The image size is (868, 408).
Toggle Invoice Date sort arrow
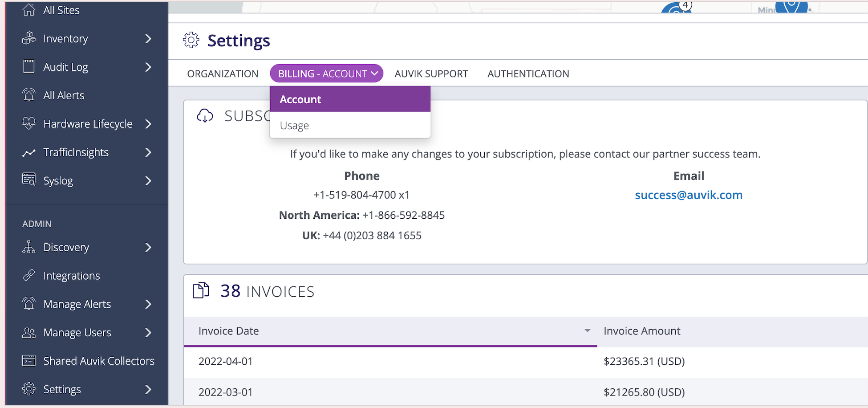[x=587, y=330]
